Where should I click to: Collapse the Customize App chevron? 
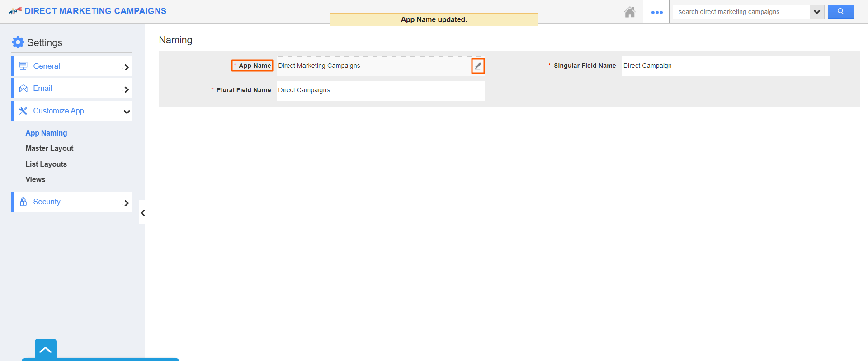click(x=127, y=112)
